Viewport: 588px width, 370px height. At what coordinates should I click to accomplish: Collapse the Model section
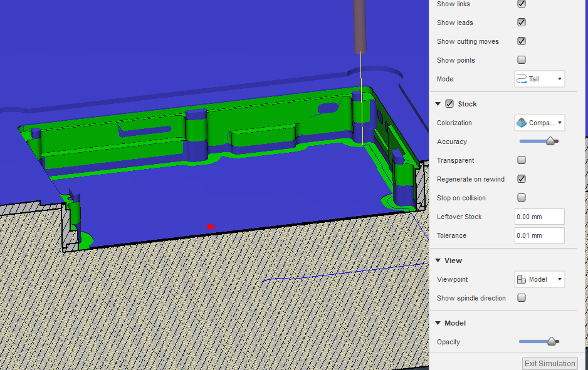(x=438, y=323)
